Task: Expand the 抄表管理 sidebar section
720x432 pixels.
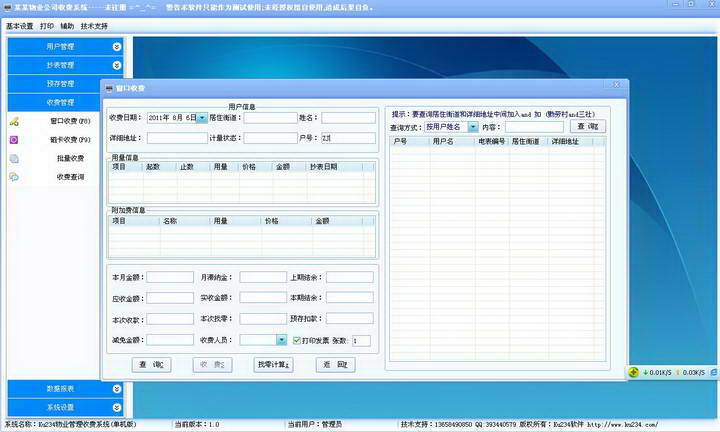Action: pos(117,65)
